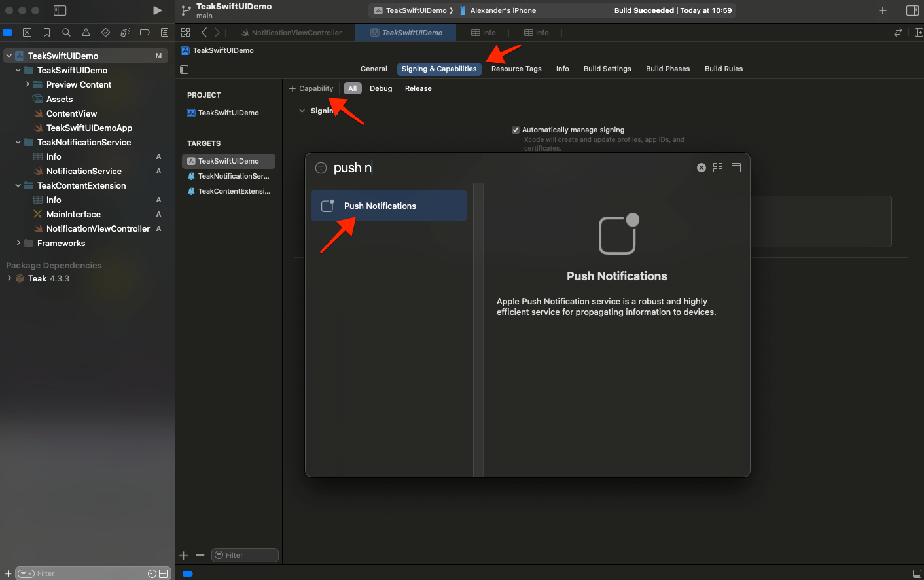Image resolution: width=924 pixels, height=580 pixels.
Task: Toggle Automatically manage signing checkbox
Action: 516,130
